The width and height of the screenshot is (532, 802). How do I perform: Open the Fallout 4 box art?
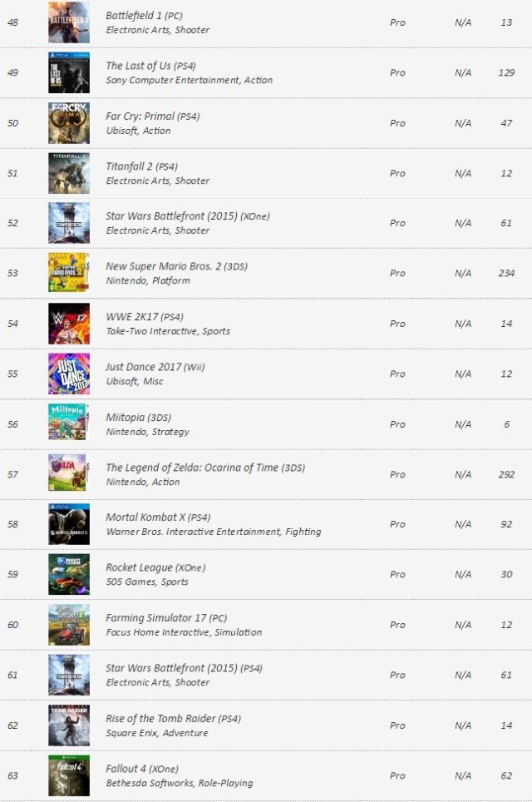pos(69,775)
